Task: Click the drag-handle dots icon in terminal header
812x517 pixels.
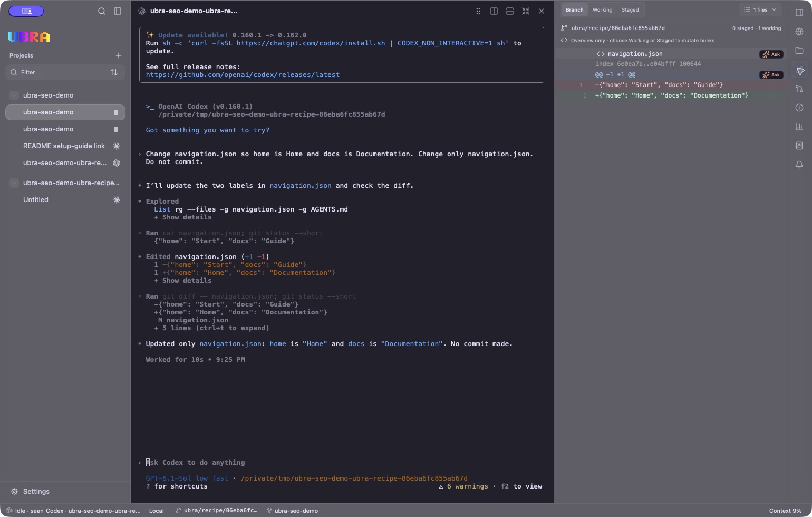Action: pos(478,11)
